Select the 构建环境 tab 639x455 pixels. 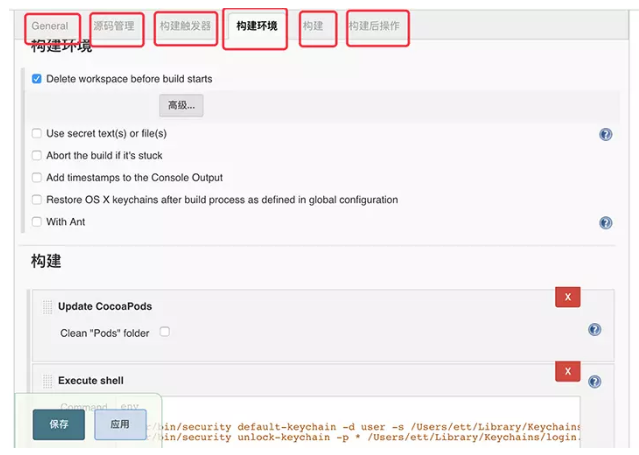(257, 26)
